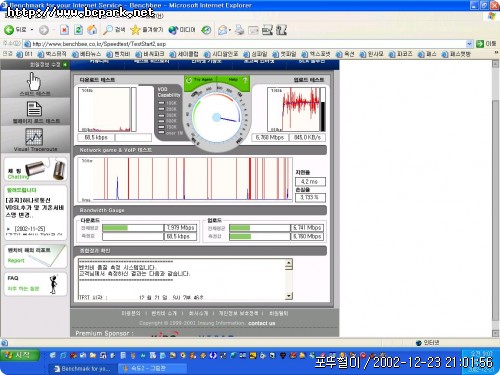Click the History clock icon
Image resolution: width=500 pixels, height=375 pixels.
pos(206,30)
